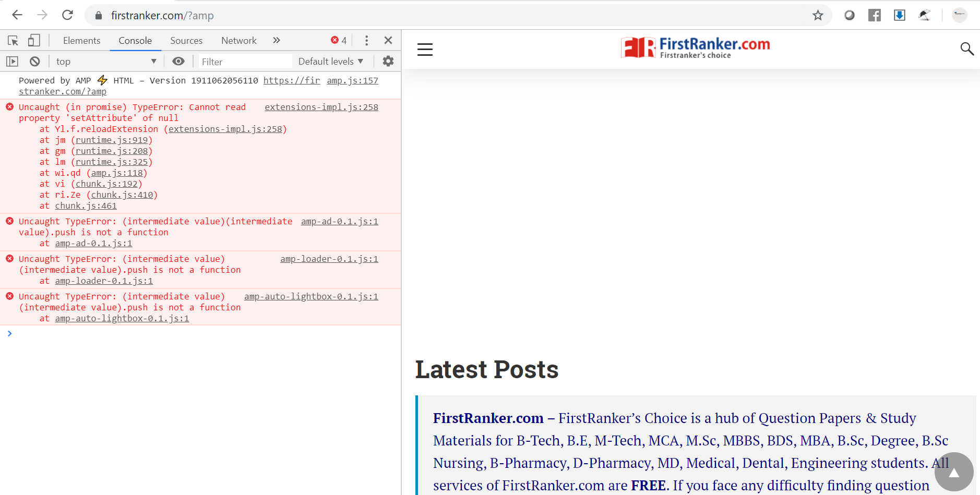Open the amp-auto-lightbox-0.1.js:1 source link on the right
This screenshot has height=495, width=980.
312,296
